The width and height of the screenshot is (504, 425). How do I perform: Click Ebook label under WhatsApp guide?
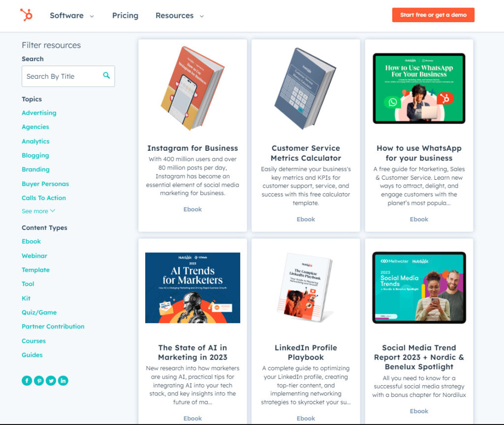click(x=419, y=220)
